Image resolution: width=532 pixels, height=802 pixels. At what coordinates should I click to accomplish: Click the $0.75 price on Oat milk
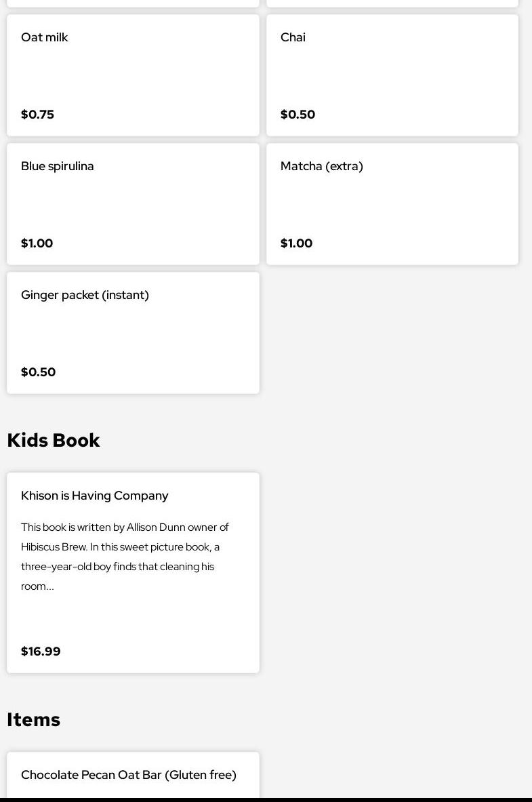[x=38, y=115]
